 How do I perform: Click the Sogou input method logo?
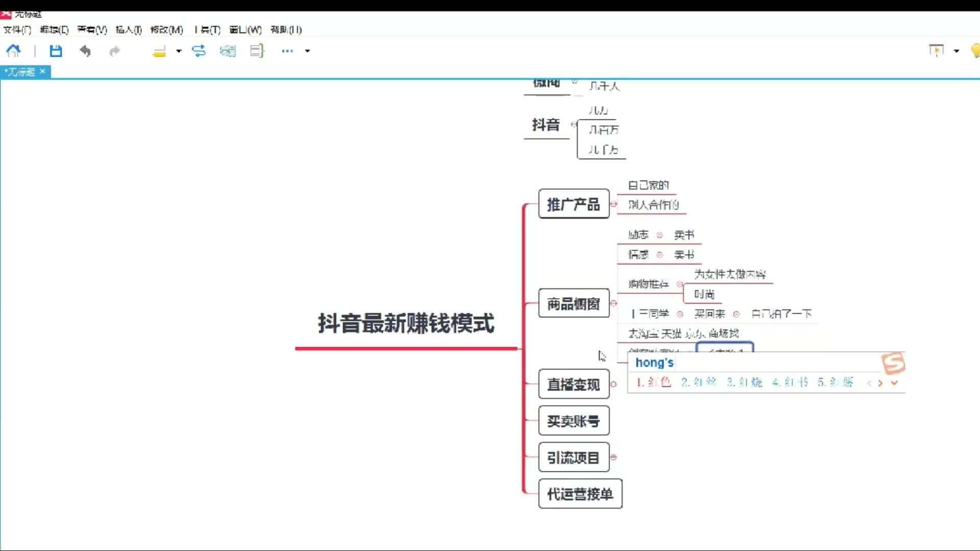[893, 363]
